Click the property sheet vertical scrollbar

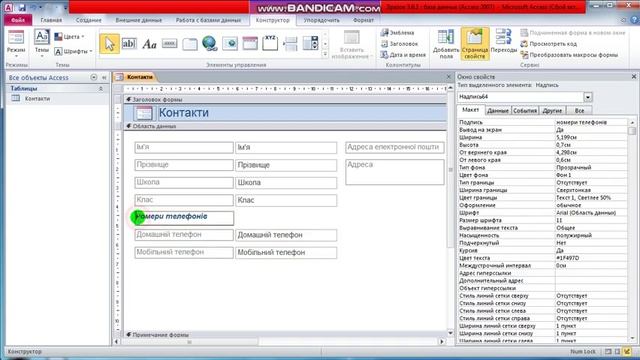tap(632, 231)
